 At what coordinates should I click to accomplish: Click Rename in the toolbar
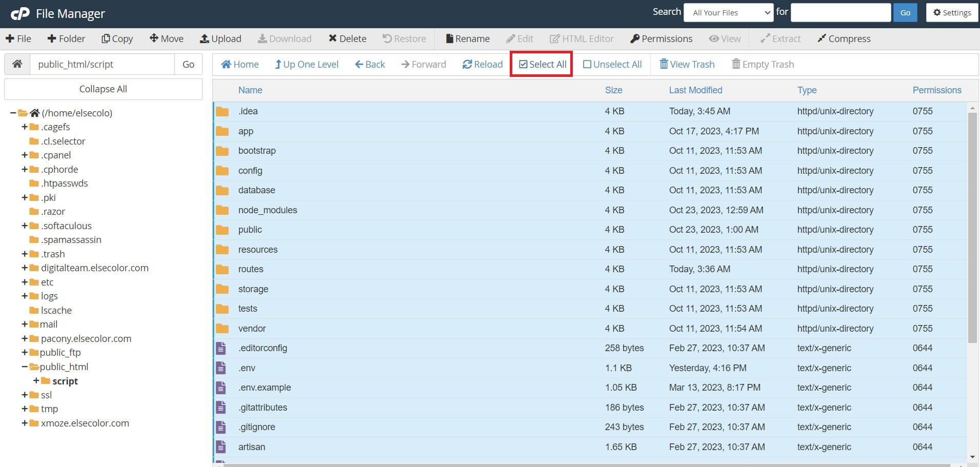468,38
